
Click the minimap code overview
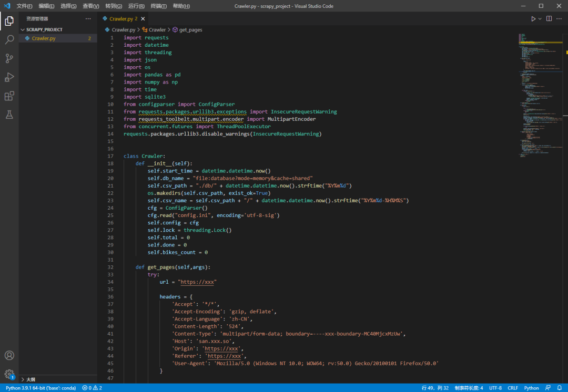click(x=540, y=96)
